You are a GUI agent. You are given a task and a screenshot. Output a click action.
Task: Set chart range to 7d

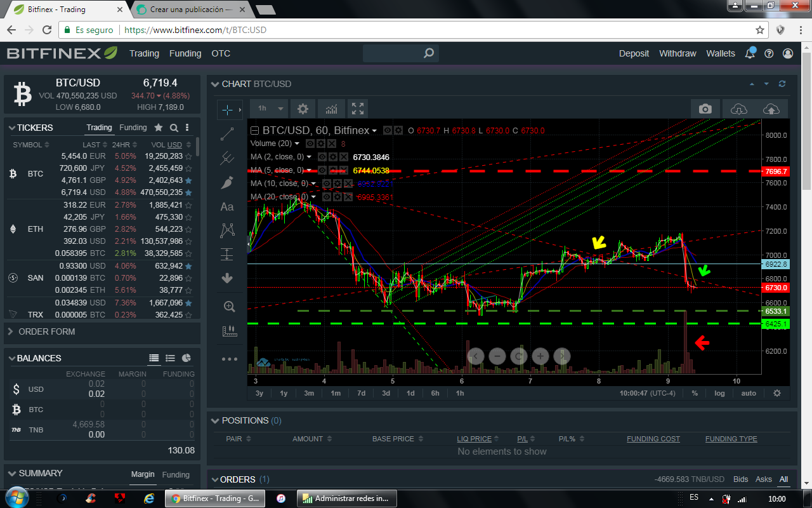[361, 393]
